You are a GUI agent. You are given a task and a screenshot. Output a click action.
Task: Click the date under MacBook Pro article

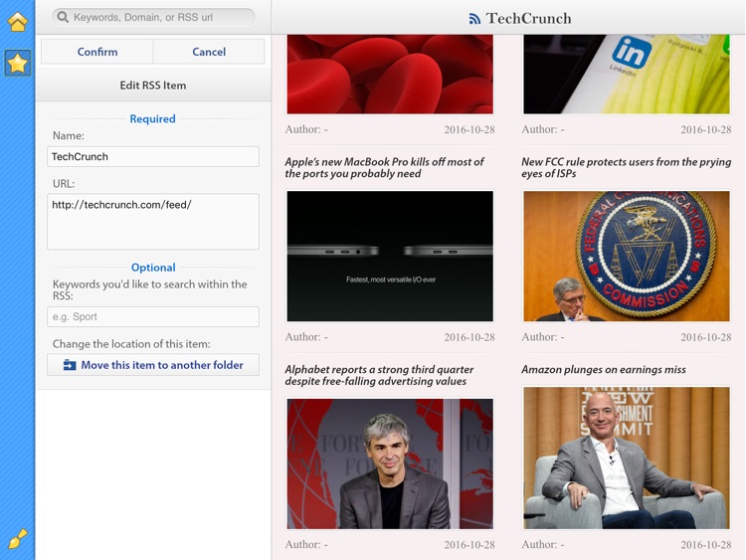[469, 337]
